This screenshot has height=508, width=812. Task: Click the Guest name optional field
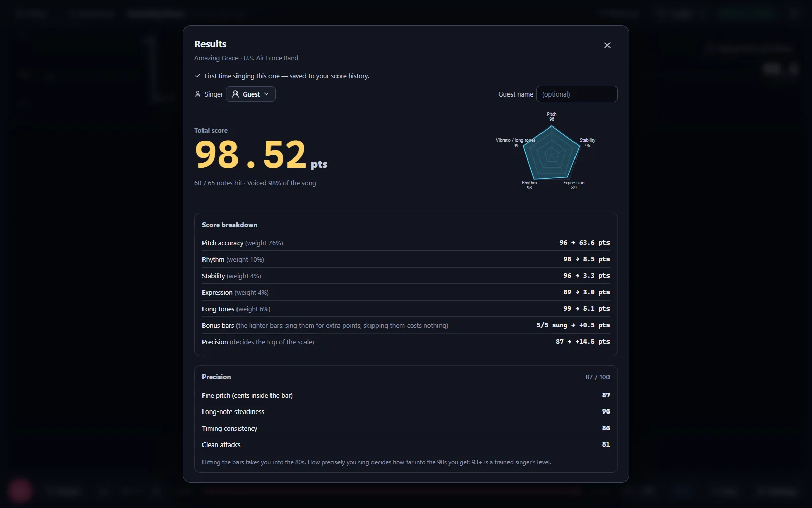point(577,94)
